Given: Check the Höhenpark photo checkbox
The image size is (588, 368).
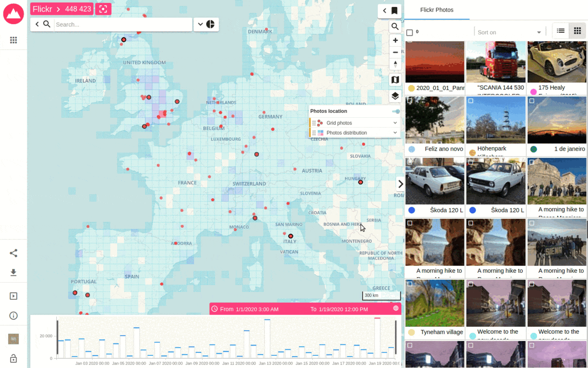Looking at the screenshot, I should click(470, 101).
